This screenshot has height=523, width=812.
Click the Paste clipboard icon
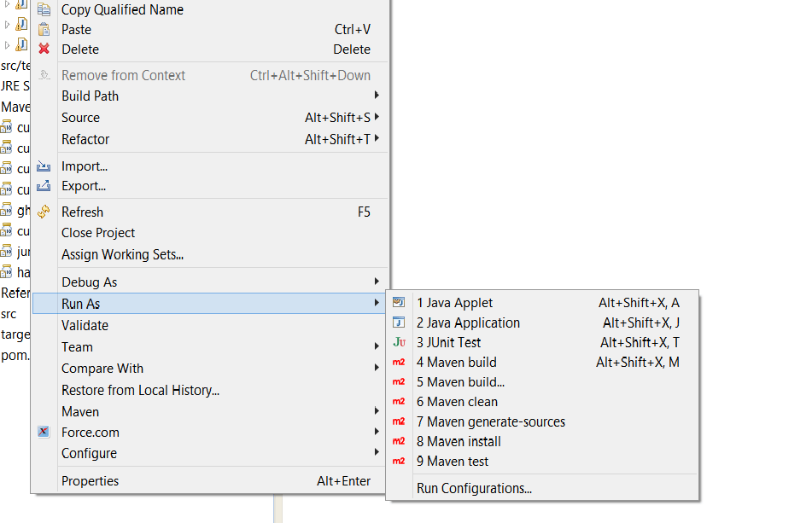tap(44, 29)
